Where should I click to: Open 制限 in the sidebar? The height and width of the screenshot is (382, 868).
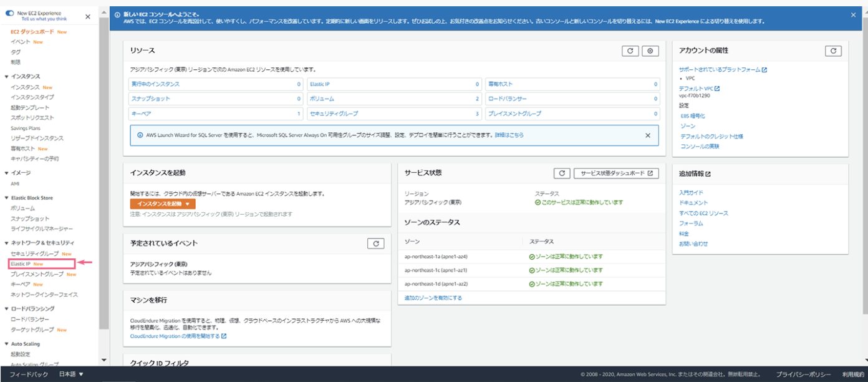tap(16, 62)
